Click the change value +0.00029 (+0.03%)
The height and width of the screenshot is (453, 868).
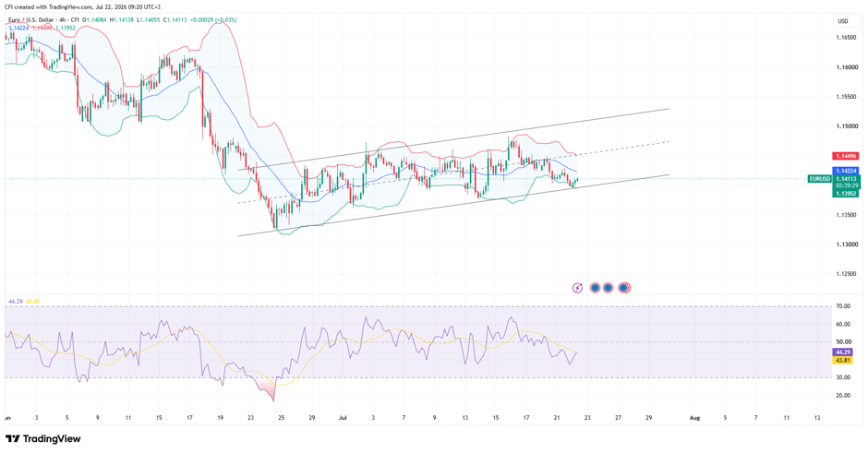(x=213, y=20)
